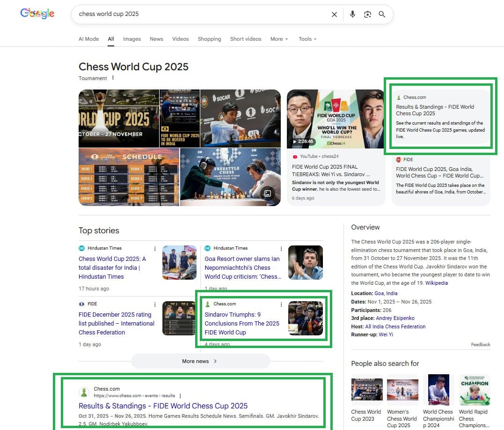Viewport: 504px width, 430px height.
Task: Open main Results & Standings search result
Action: 163,406
